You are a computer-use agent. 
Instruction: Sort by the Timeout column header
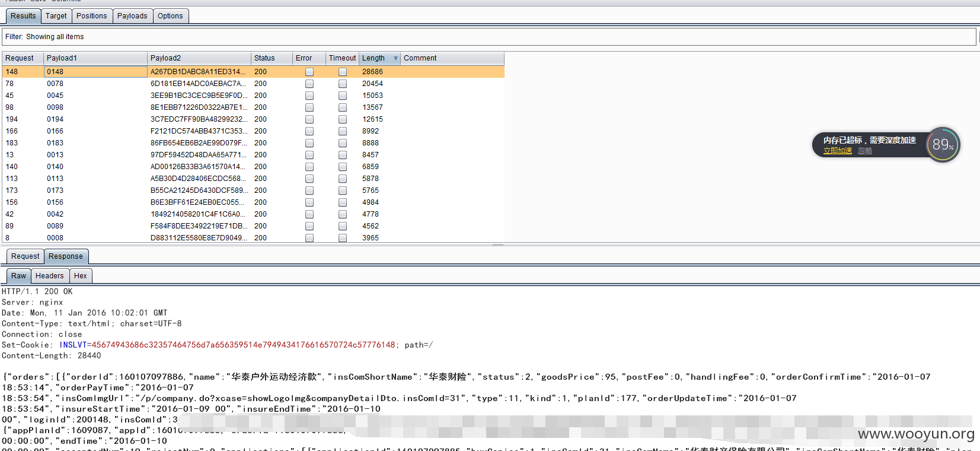coord(343,58)
